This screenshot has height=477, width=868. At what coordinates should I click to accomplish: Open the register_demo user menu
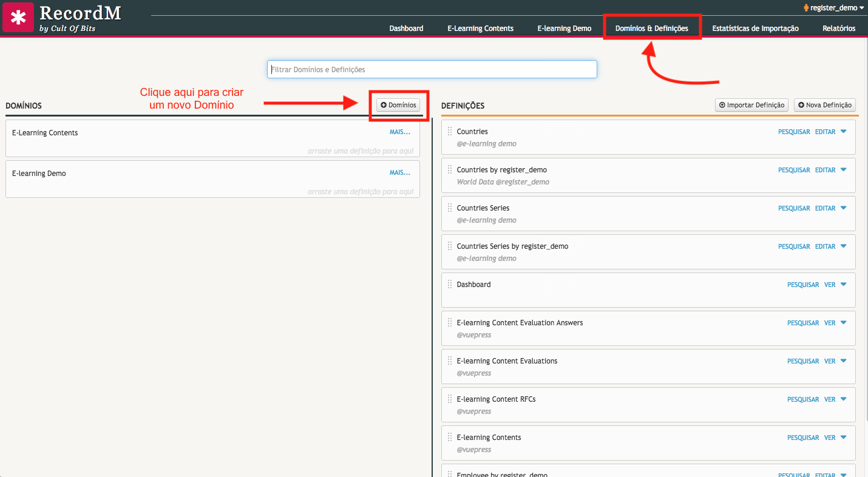coord(833,8)
